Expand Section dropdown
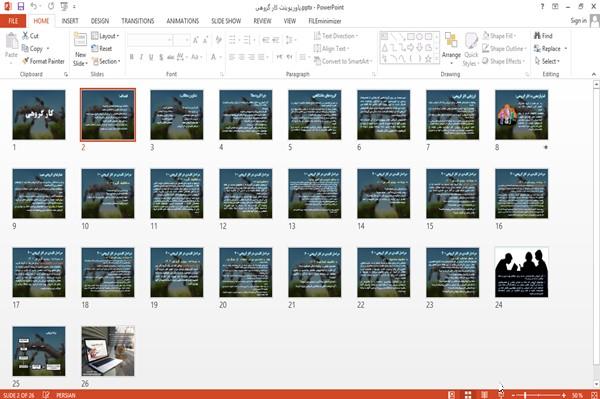Viewport: 600px width, 399px height. point(107,61)
